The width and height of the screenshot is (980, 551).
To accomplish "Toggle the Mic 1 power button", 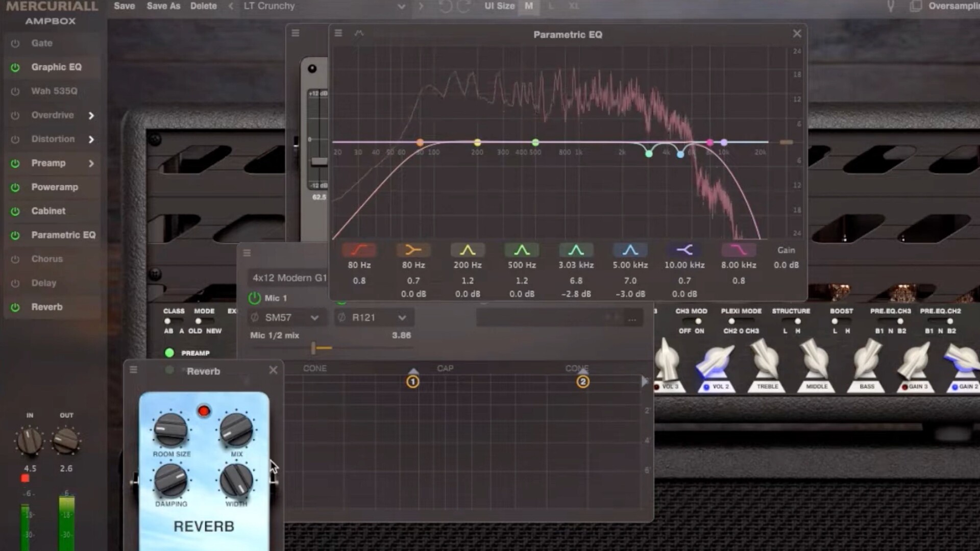I will (254, 298).
